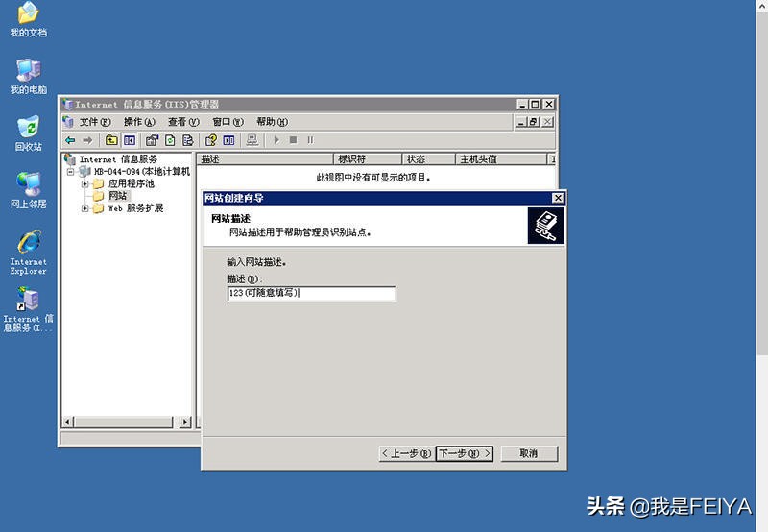Minimize the IIS manager window
Screen dimensions: 768x532
pyautogui.click(x=522, y=105)
